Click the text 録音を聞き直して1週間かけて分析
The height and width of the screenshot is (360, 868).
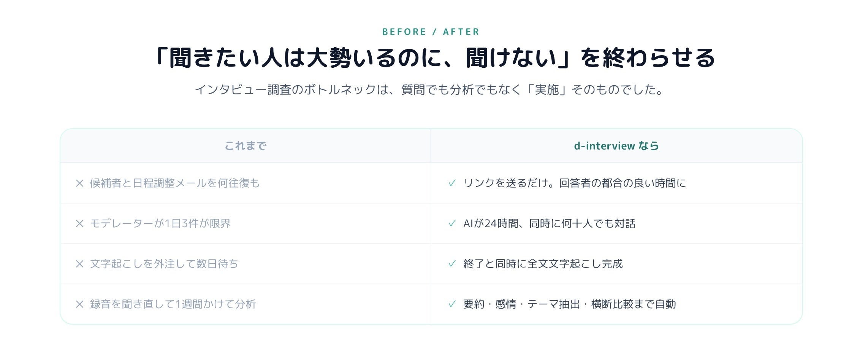pos(173,304)
